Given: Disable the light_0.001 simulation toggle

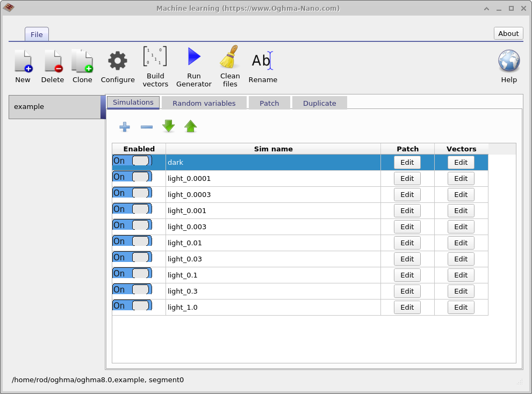Looking at the screenshot, I should coord(132,209).
